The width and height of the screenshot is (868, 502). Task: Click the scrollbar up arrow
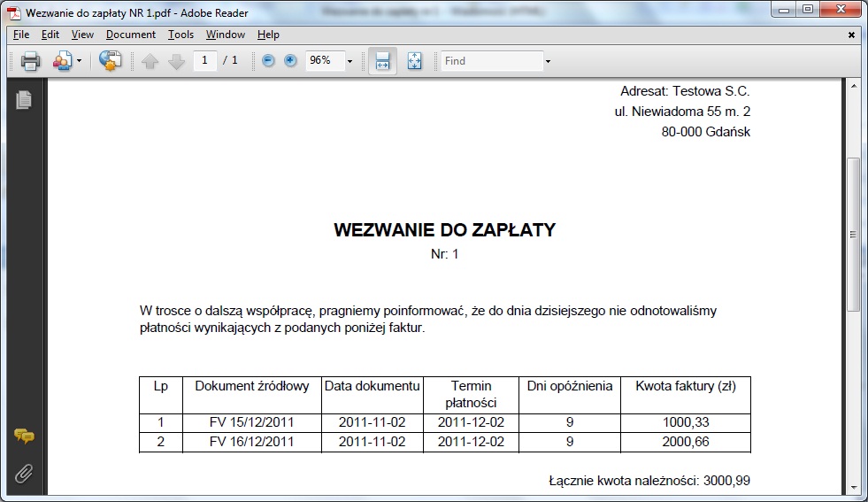(853, 86)
